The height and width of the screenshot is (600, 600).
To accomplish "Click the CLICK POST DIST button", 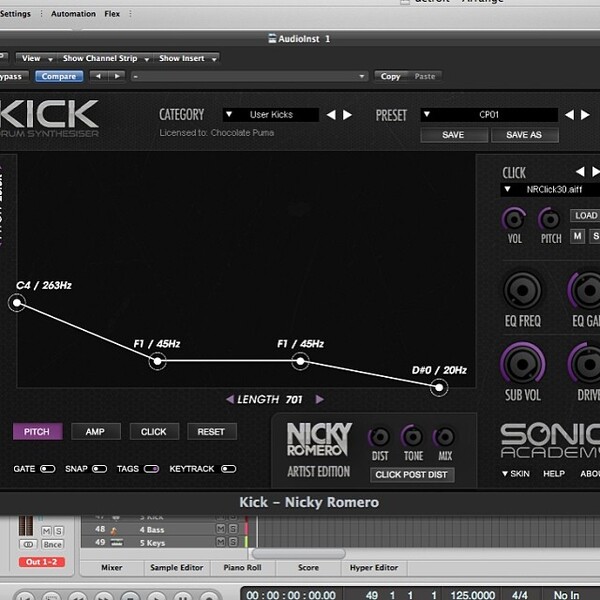I will click(412, 475).
